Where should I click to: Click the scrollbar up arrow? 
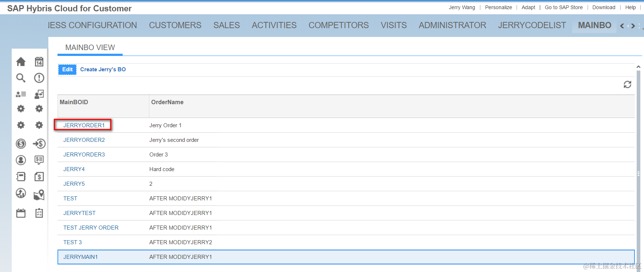639,67
